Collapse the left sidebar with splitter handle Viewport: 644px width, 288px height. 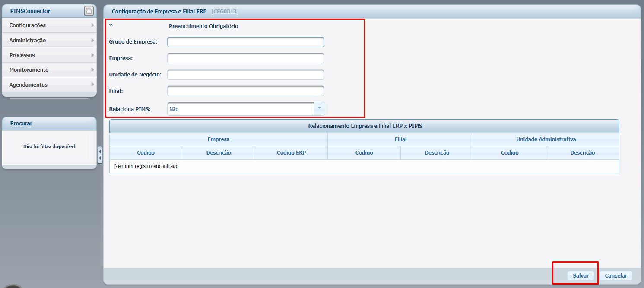pyautogui.click(x=100, y=155)
